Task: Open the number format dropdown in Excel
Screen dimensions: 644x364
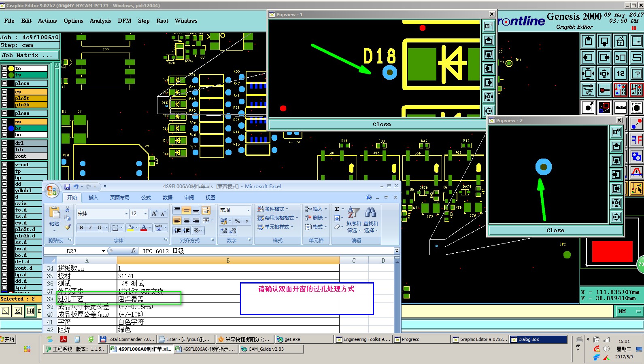Action: pyautogui.click(x=248, y=210)
